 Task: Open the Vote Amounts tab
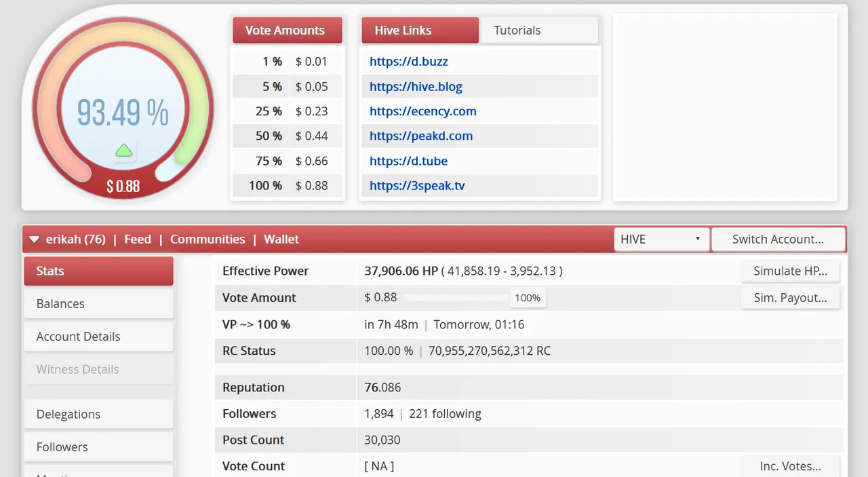(x=287, y=31)
